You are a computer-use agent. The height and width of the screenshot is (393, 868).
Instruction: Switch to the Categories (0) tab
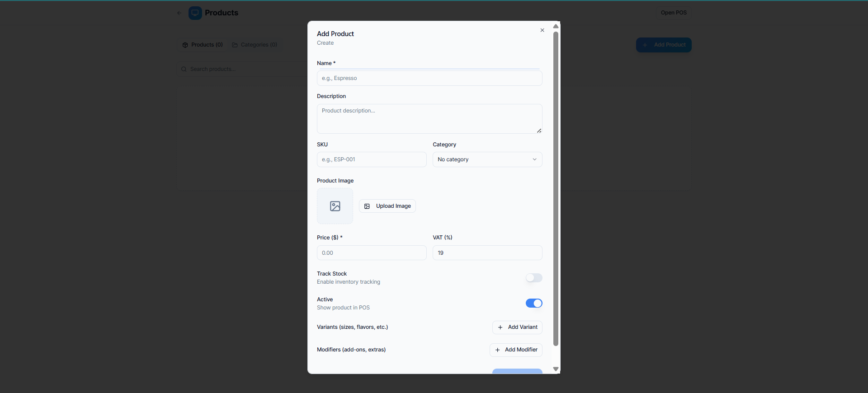pyautogui.click(x=255, y=45)
